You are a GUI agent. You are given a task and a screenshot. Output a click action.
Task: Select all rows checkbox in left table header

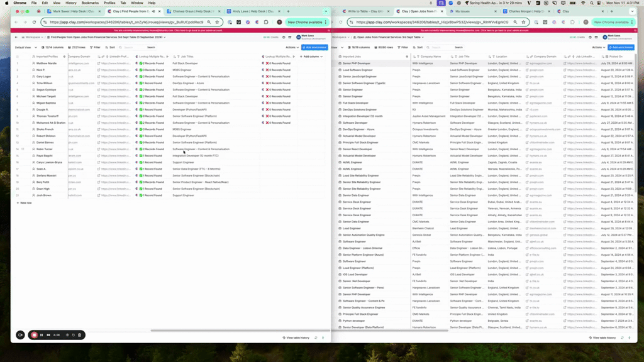point(18,57)
